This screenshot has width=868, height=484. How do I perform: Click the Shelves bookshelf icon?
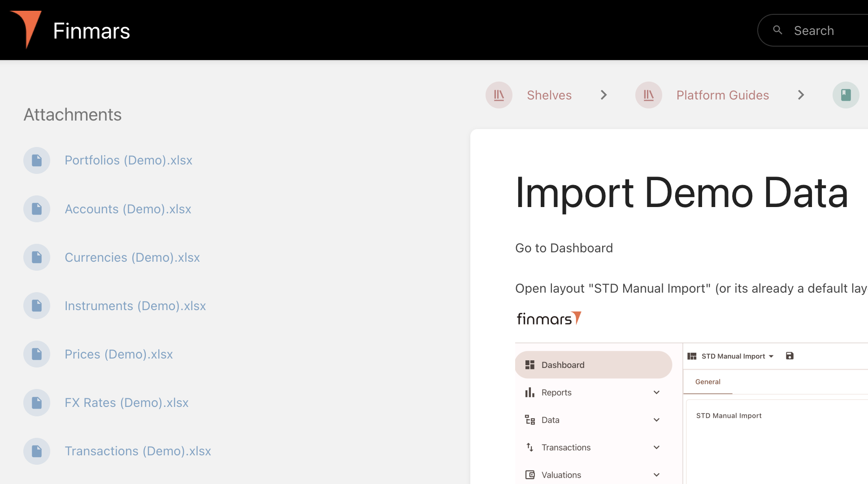coord(499,95)
